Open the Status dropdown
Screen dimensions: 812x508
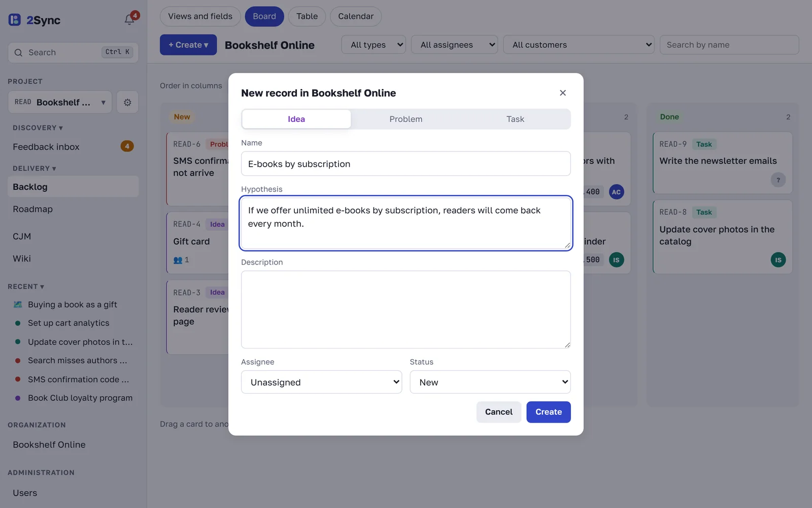(490, 382)
